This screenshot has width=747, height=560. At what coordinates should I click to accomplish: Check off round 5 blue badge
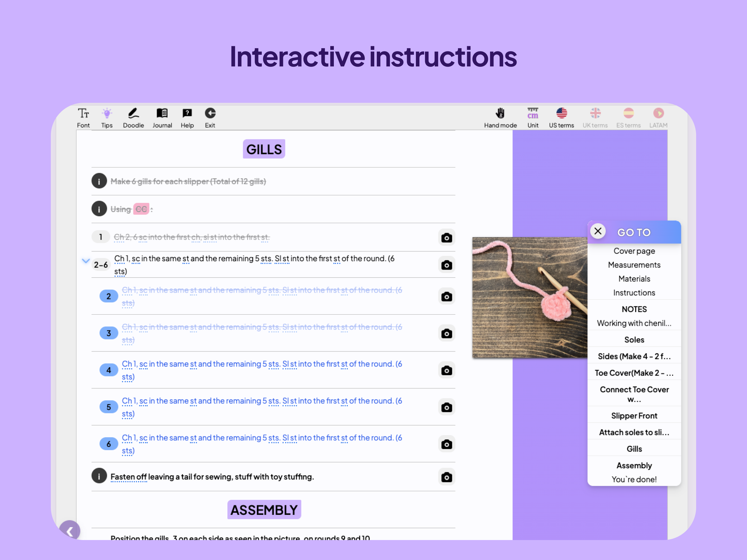108,407
